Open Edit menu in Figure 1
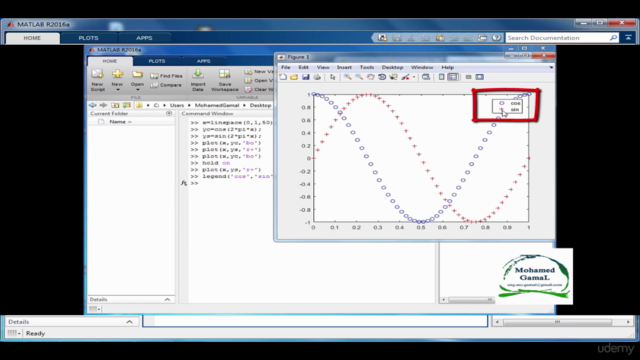The image size is (640, 360). pyautogui.click(x=303, y=67)
